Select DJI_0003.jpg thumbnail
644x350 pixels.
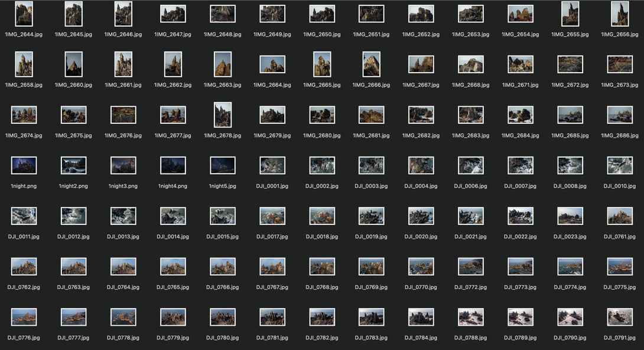[x=371, y=165]
